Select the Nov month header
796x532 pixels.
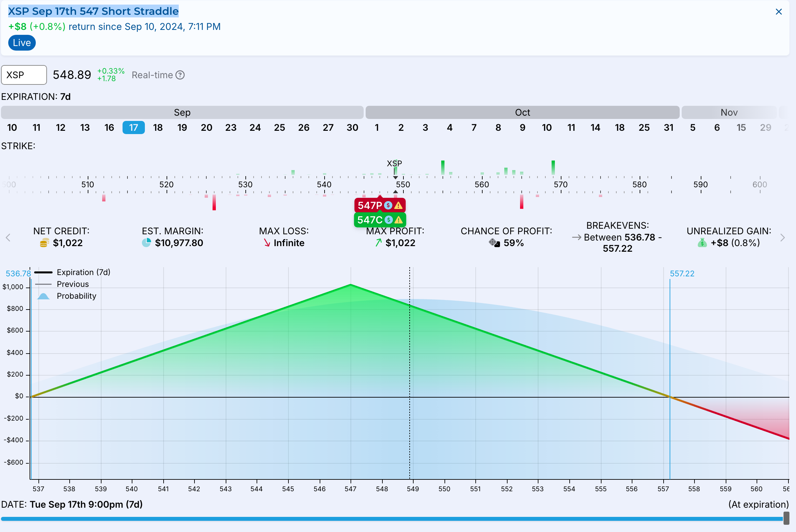pos(729,112)
